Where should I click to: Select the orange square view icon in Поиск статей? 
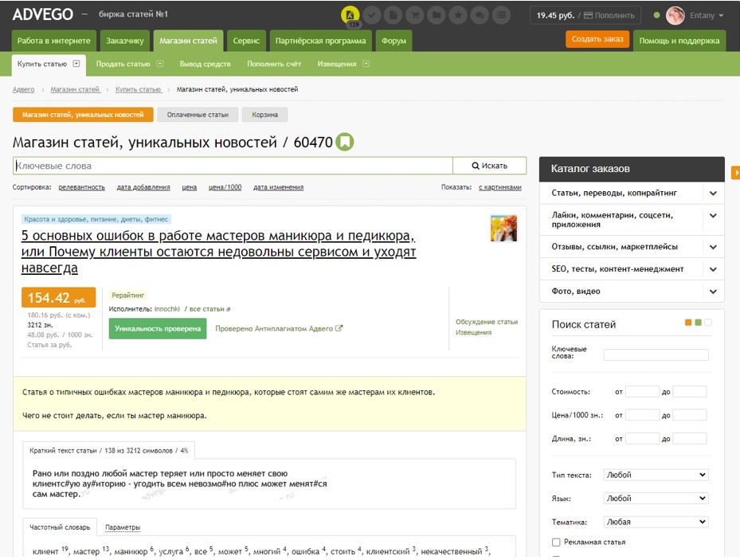(688, 323)
